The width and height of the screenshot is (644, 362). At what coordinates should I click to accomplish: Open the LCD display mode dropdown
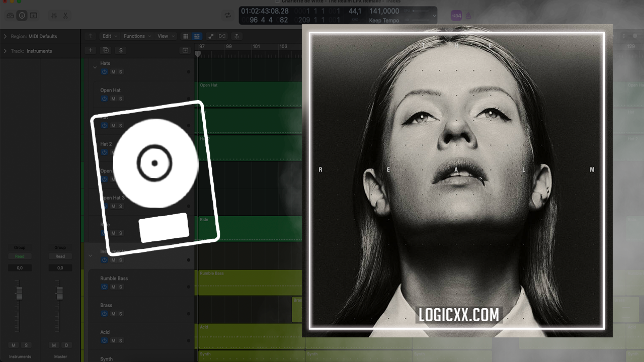pos(434,16)
